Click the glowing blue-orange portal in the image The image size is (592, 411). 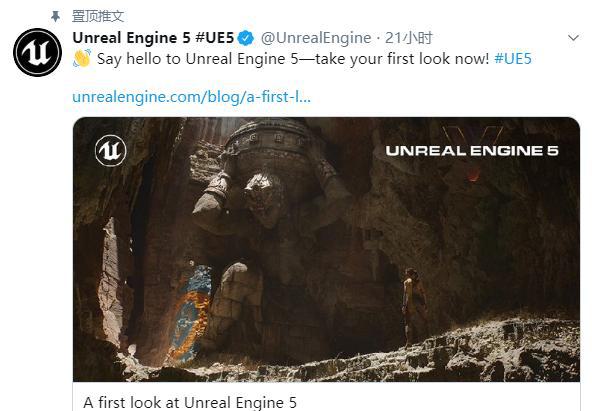(191, 313)
